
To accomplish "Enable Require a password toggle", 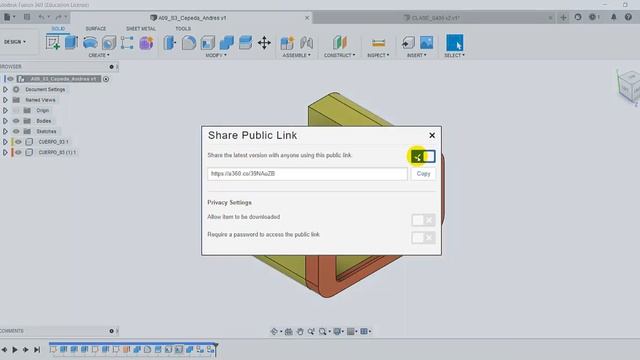I will pyautogui.click(x=423, y=238).
